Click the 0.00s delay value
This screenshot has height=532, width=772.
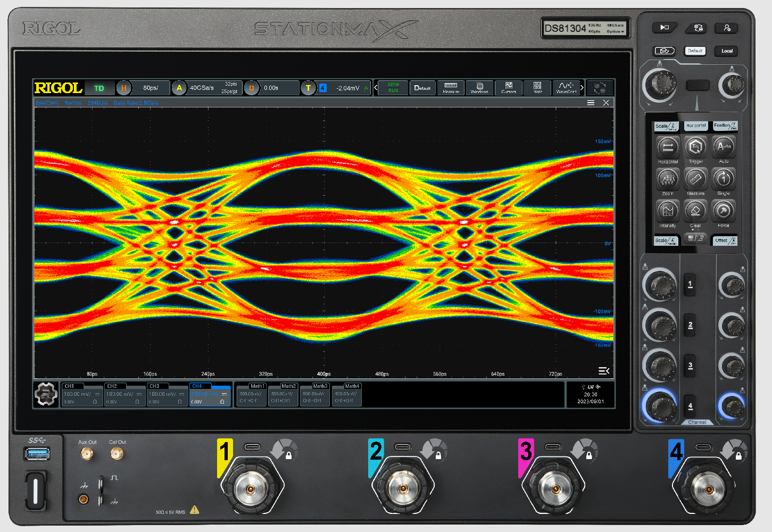click(271, 88)
